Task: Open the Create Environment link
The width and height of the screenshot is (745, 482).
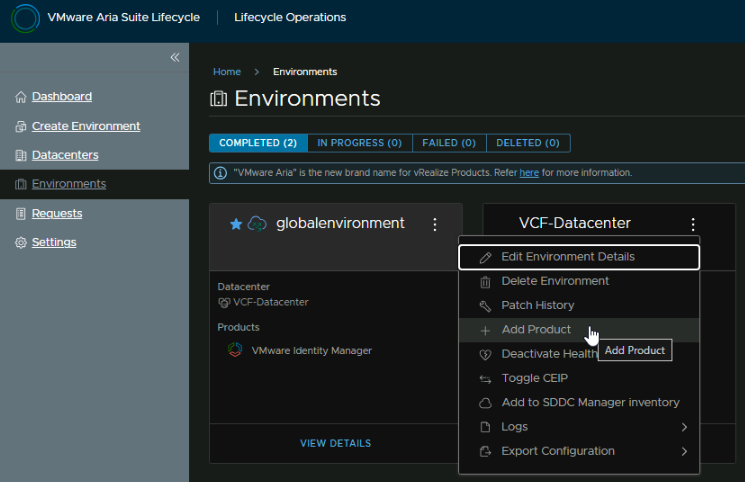Action: pyautogui.click(x=86, y=126)
